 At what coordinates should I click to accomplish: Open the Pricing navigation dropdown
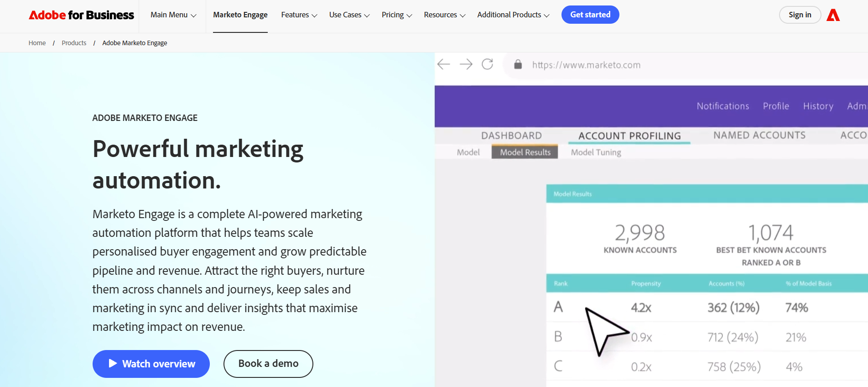[396, 15]
